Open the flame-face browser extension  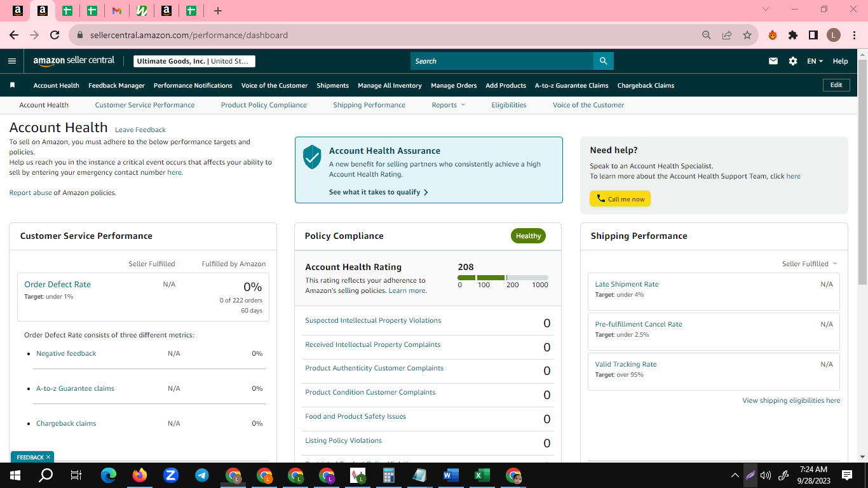tap(773, 36)
